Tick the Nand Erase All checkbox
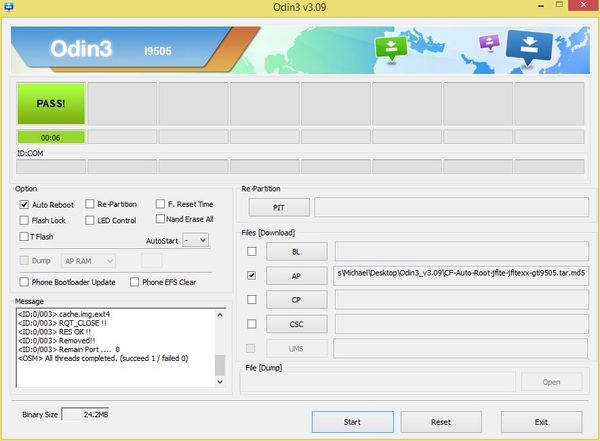600x441 pixels. click(160, 219)
